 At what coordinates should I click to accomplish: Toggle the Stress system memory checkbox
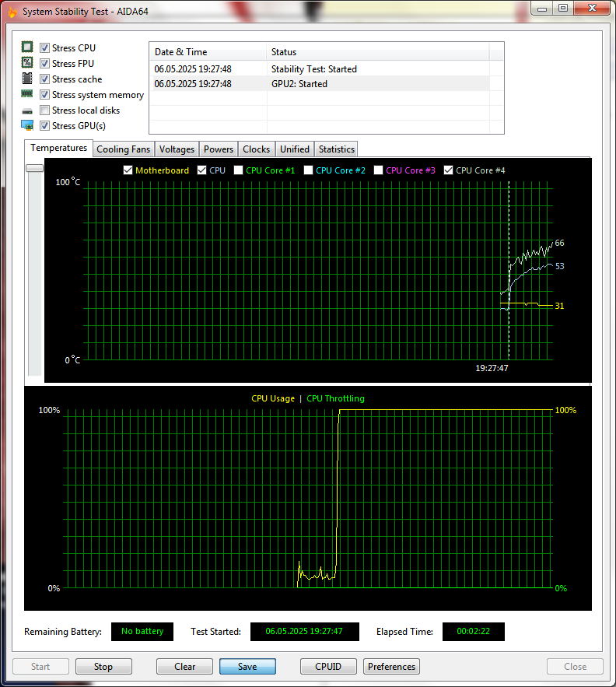click(x=44, y=95)
